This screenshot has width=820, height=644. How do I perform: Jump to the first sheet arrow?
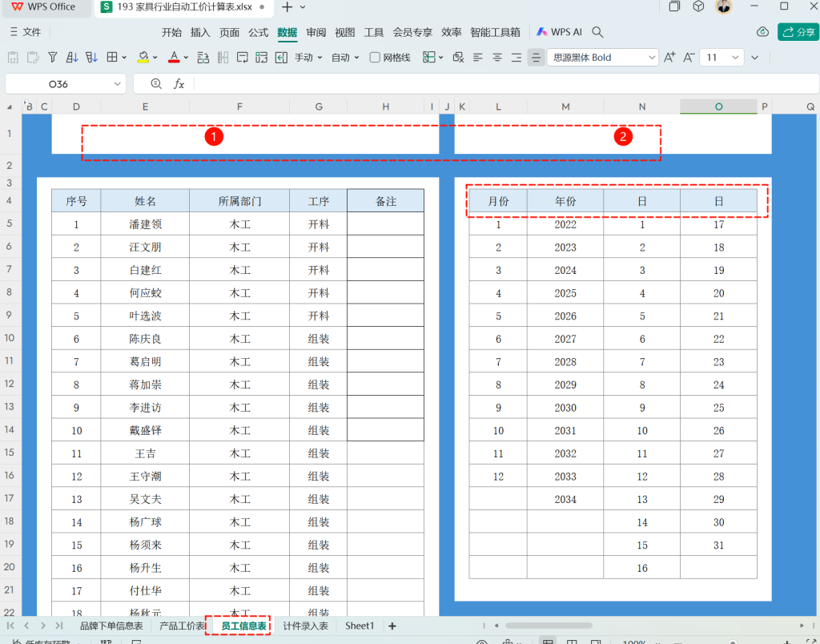10,626
